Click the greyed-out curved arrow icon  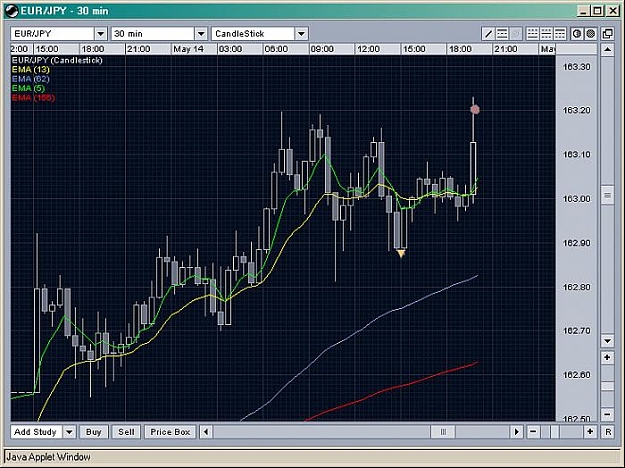(x=515, y=34)
